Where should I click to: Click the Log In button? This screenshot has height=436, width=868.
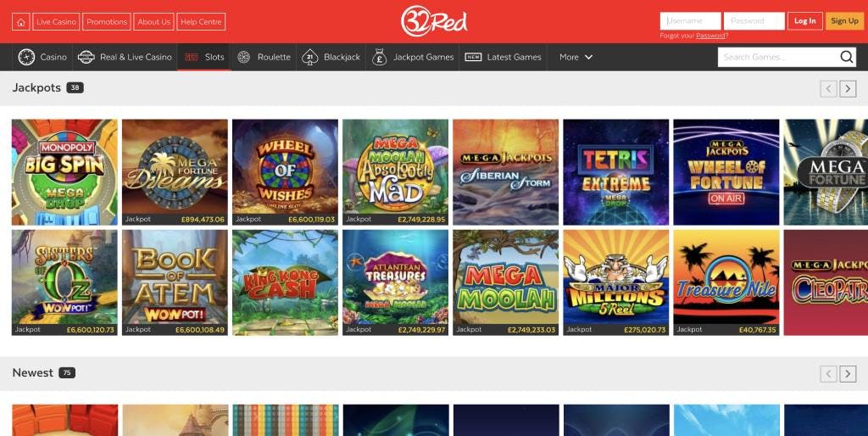point(805,21)
